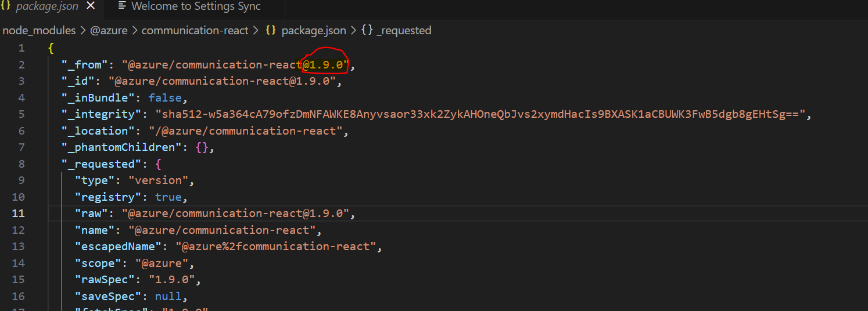
Task: Click the braces icon before breadcrumb package.json
Action: coord(270,30)
